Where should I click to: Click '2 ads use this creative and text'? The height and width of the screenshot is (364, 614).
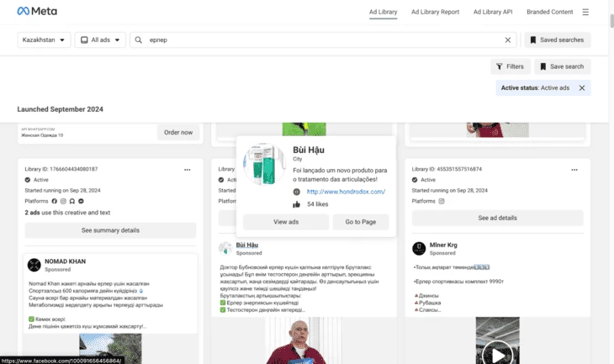coord(67,213)
